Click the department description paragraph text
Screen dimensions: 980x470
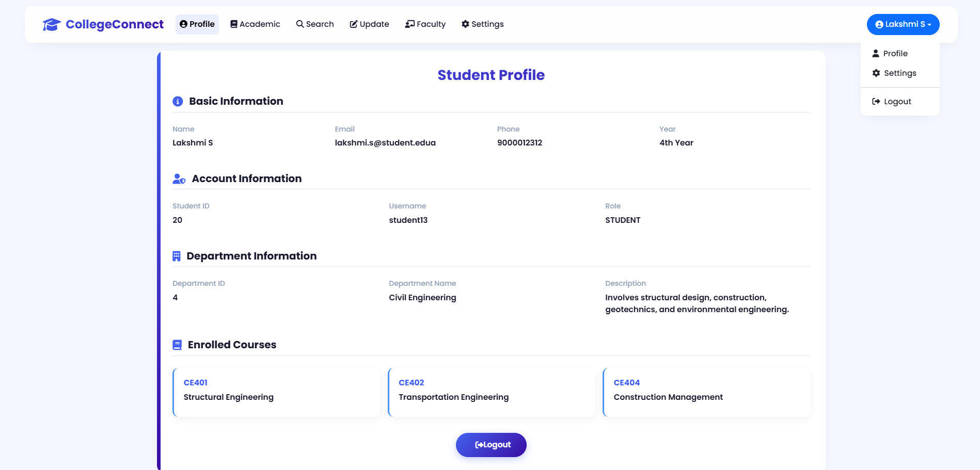[697, 303]
